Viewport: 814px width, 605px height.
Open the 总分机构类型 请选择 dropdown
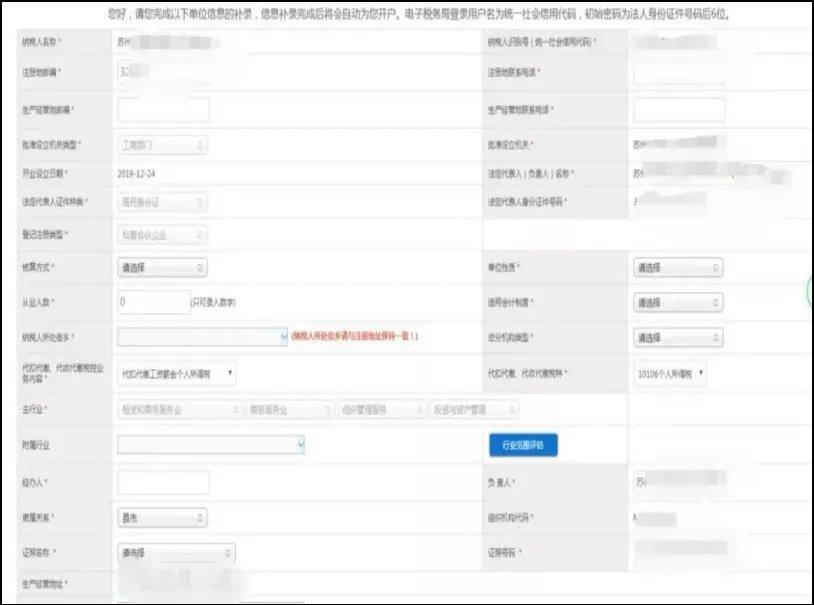678,338
